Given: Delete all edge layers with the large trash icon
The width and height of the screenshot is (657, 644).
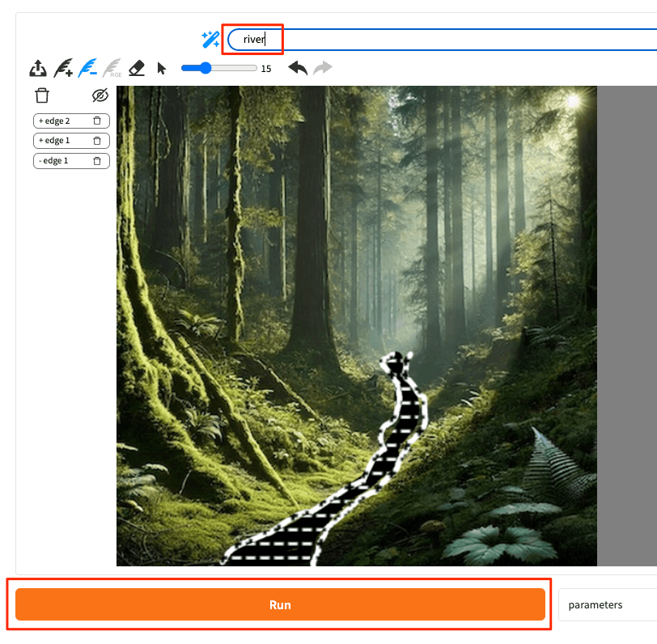Looking at the screenshot, I should point(42,95).
